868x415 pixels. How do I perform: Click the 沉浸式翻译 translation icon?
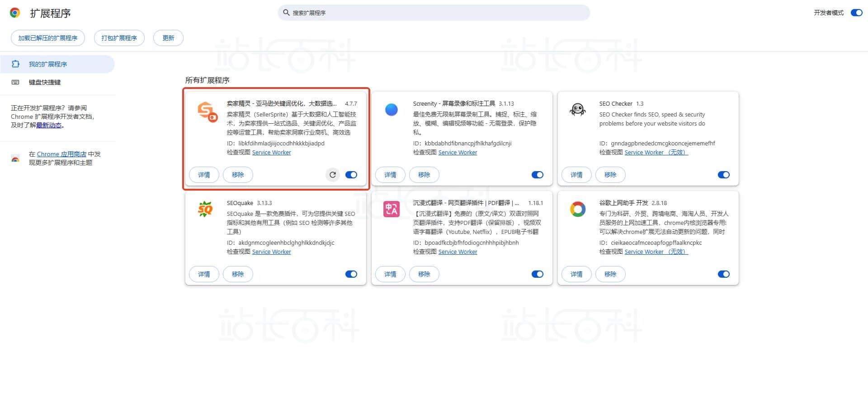coord(391,209)
